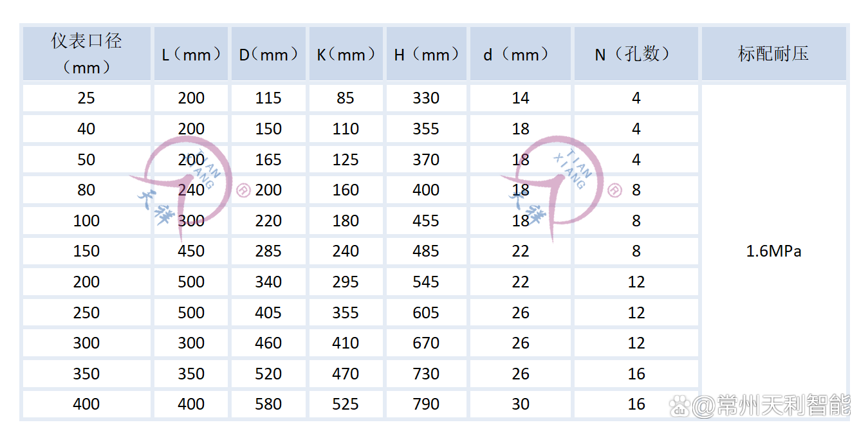
Task: Click the 115 cell in D column
Action: [268, 98]
